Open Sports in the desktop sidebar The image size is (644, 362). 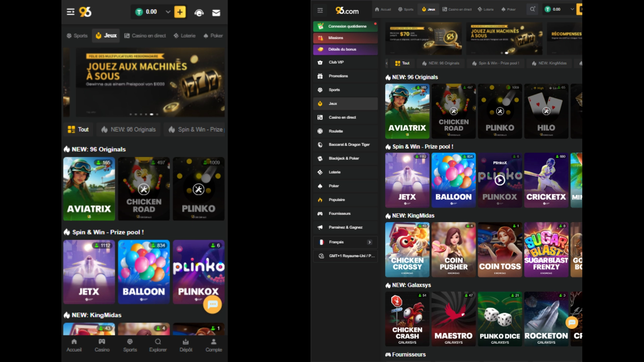345,90
